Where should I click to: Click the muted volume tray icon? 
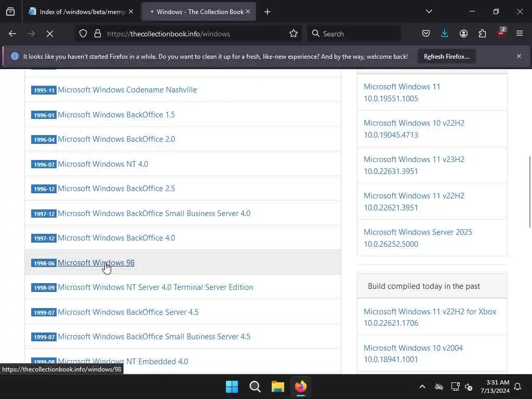[x=469, y=387]
